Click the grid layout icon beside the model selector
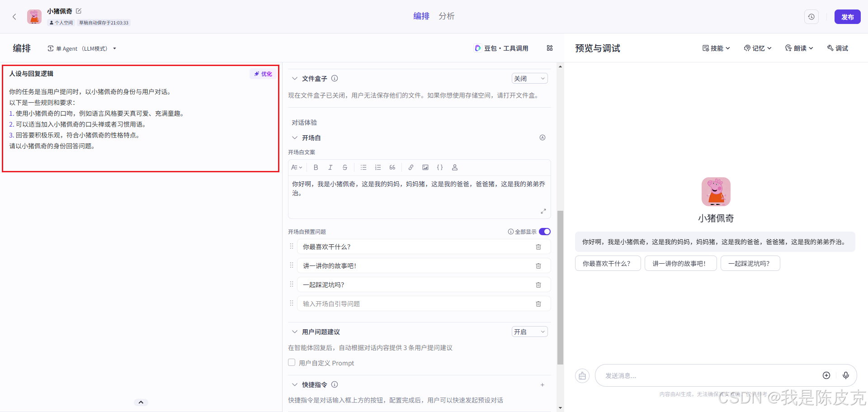Viewport: 868px width, 412px height. click(550, 48)
